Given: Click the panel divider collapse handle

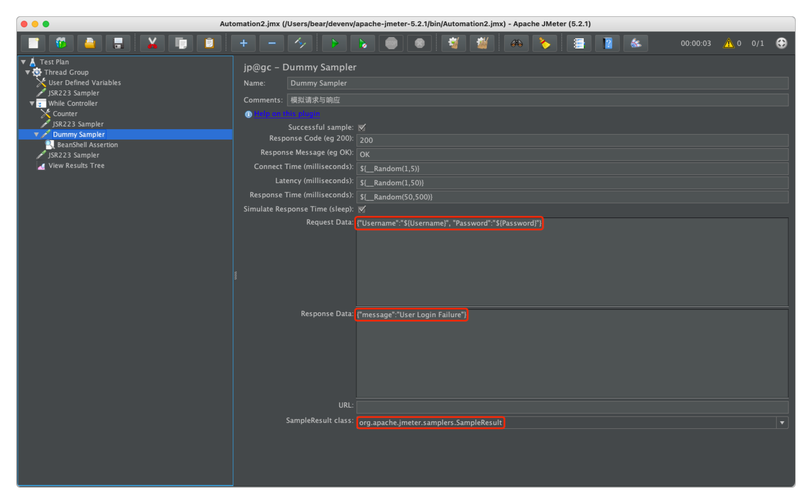Looking at the screenshot, I should [235, 276].
